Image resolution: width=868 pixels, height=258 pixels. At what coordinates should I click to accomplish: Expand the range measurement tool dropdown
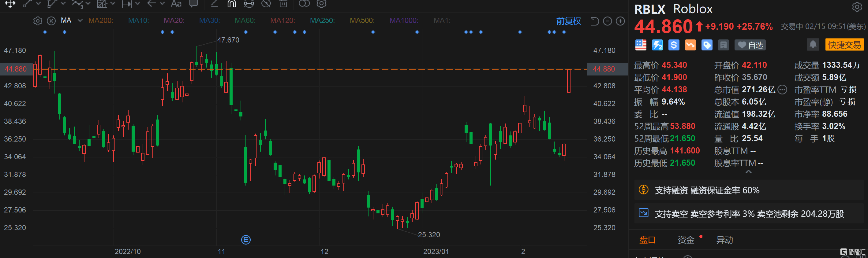pyautogui.click(x=137, y=3)
